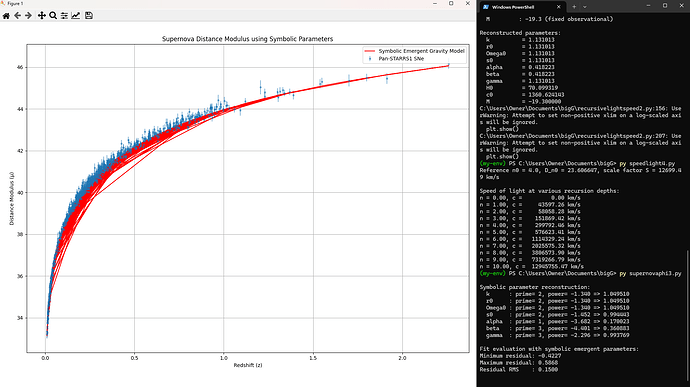Click the blue marker swatch in legend
This screenshot has height=387, width=690.
(370, 58)
